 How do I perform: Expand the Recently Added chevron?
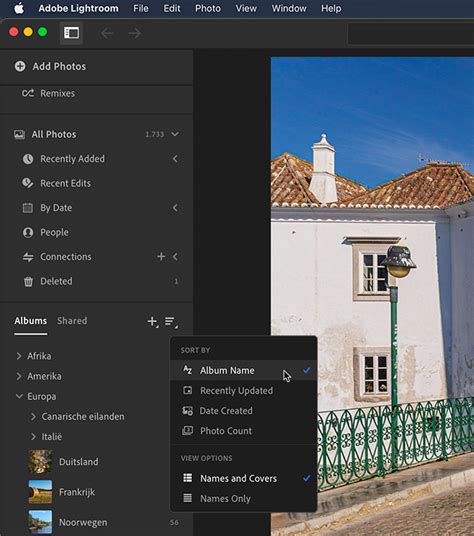(175, 159)
